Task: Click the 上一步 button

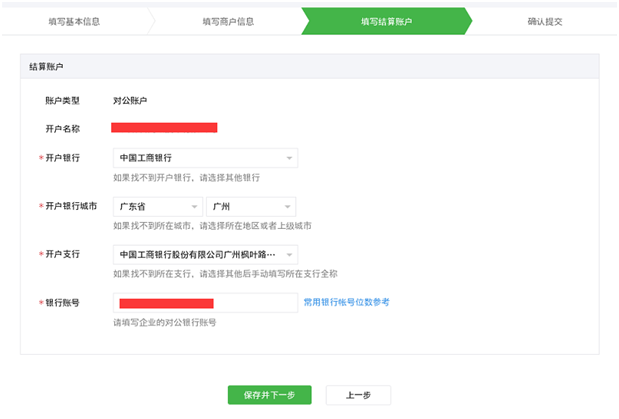Action: (x=358, y=395)
